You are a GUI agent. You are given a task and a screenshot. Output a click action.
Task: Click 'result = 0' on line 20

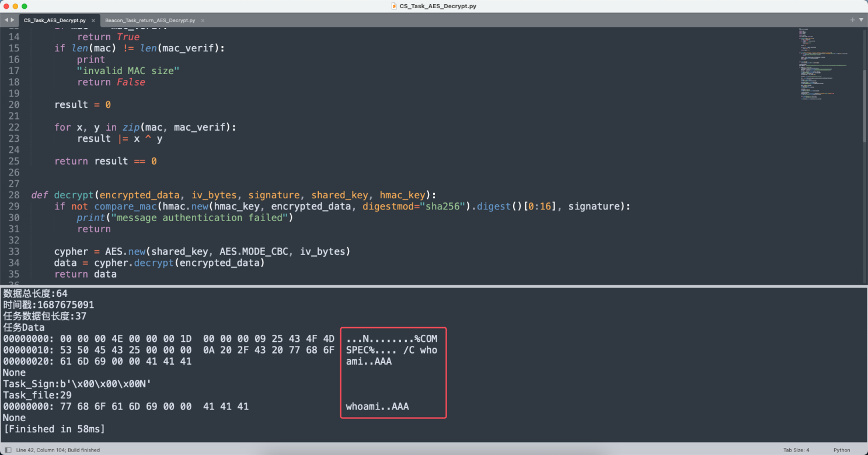[x=82, y=104]
